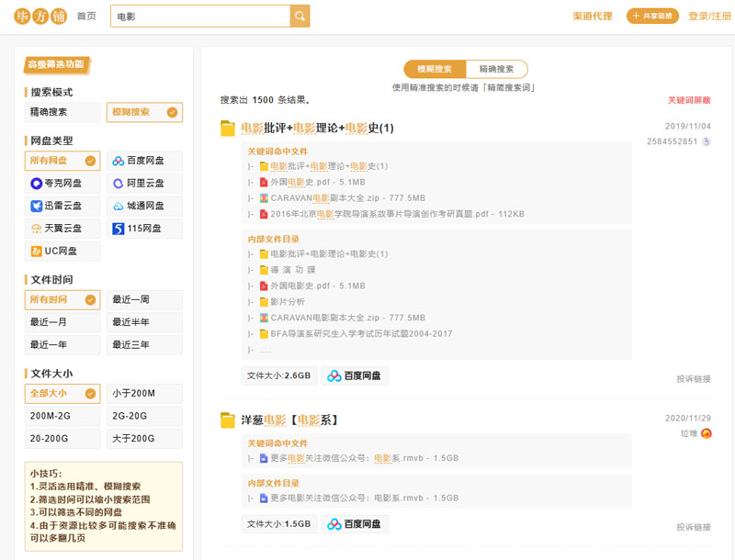This screenshot has width=735, height=560.
Task: Click file 外国电影史.pdf - 5.1MB under 内部文件目录
Action: tap(318, 286)
